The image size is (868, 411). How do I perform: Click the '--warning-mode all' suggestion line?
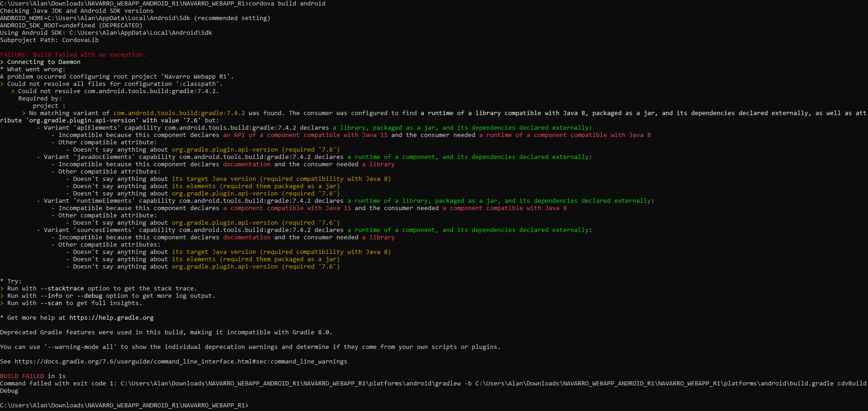pos(250,347)
